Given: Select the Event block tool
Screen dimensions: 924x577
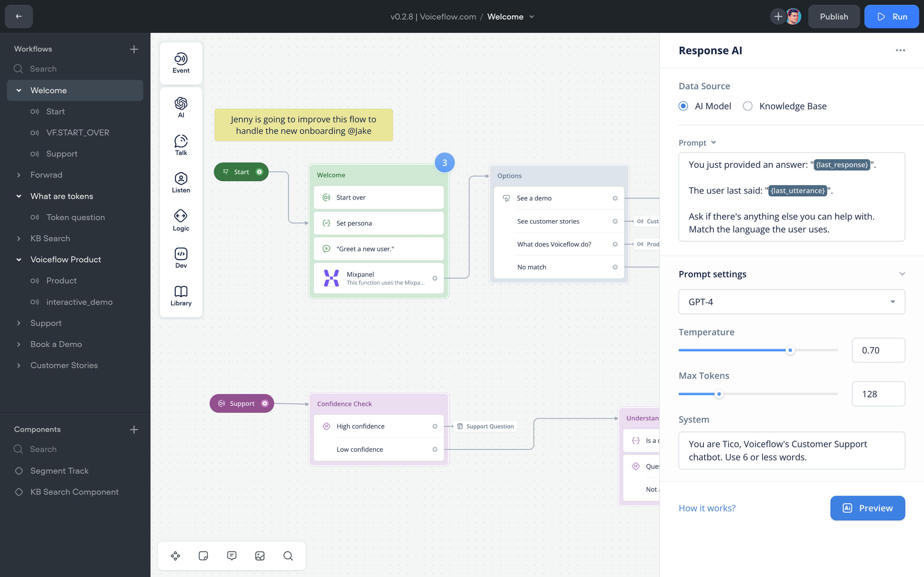Looking at the screenshot, I should pyautogui.click(x=180, y=63).
